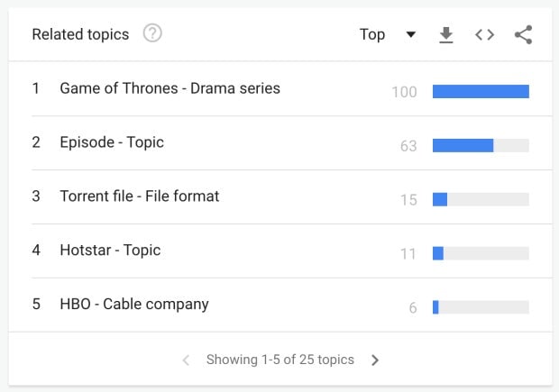The image size is (559, 392).
Task: Click the blue bar for Game of Thrones
Action: 481,91
